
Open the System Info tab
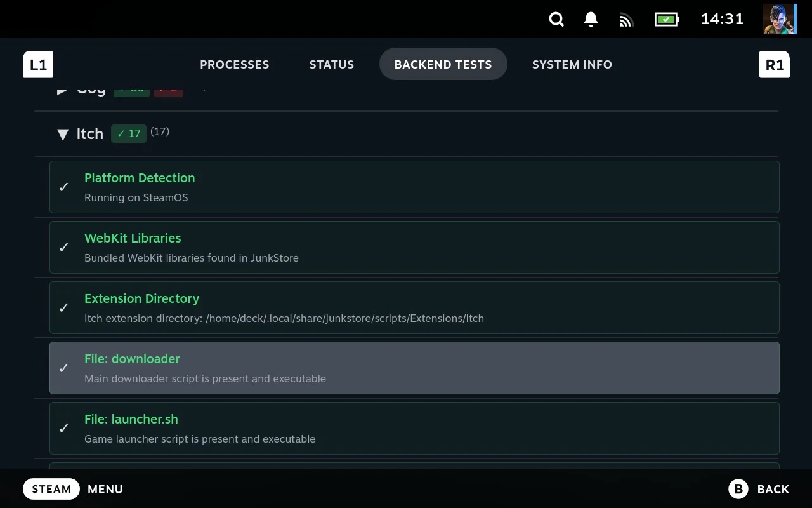[x=572, y=64]
